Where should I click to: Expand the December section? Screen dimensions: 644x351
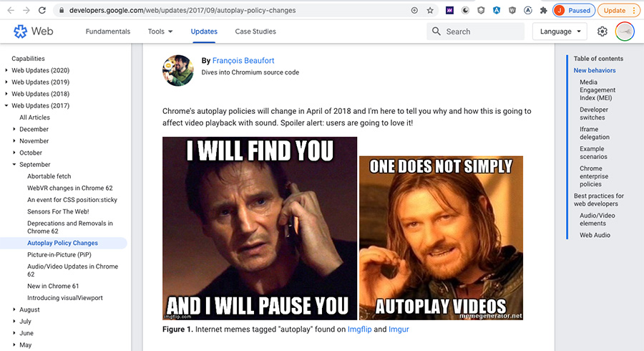14,129
